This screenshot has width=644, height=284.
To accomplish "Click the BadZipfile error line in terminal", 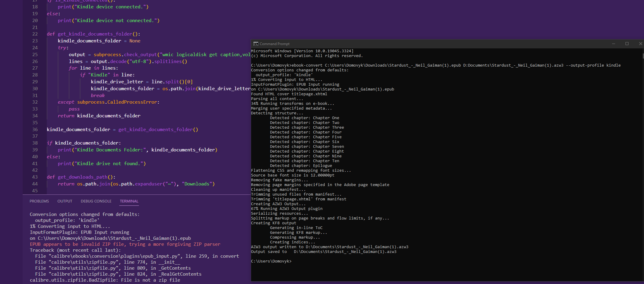I will (105, 280).
